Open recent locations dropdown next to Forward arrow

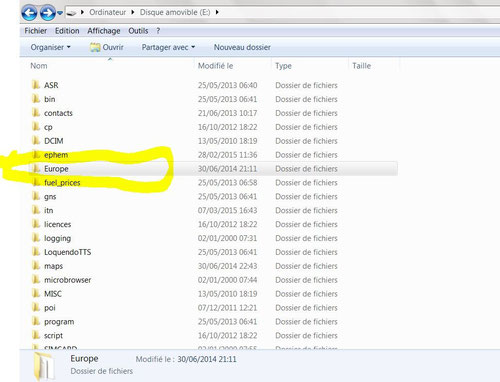[60, 13]
